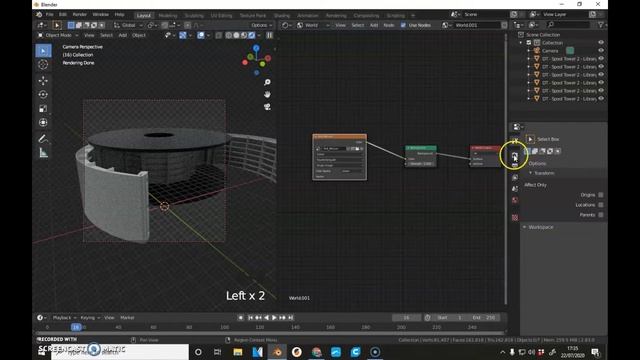Activate the Cursor tool in viewport toolbar
The height and width of the screenshot is (360, 640).
pos(43,64)
